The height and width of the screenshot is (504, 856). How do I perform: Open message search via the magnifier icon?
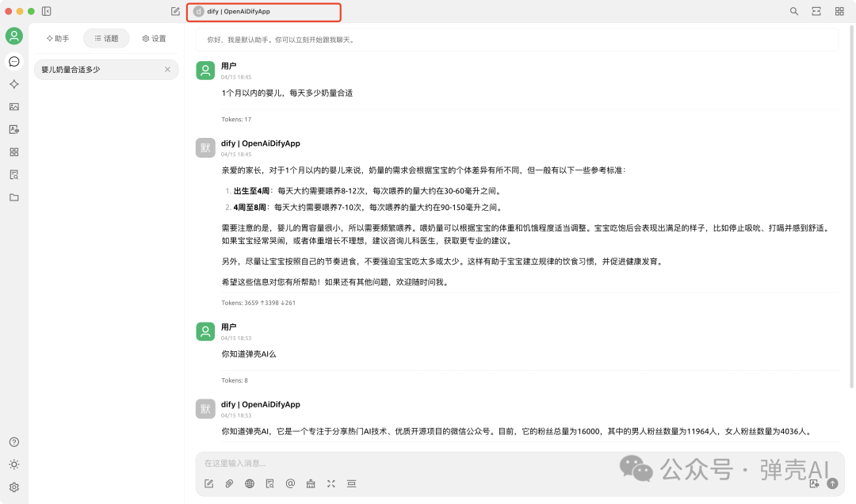tap(793, 11)
